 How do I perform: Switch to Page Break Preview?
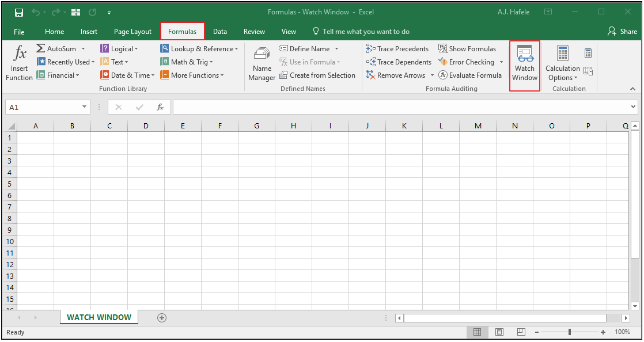pos(521,332)
